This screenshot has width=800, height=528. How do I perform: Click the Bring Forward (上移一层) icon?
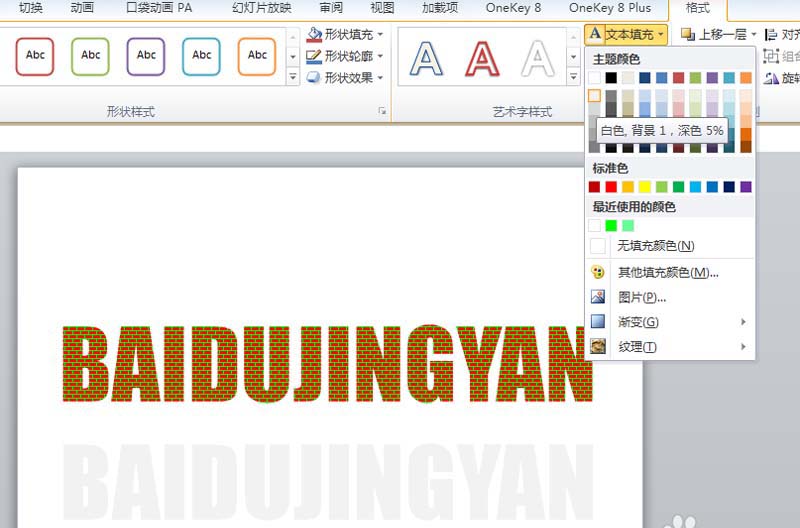coord(688,35)
